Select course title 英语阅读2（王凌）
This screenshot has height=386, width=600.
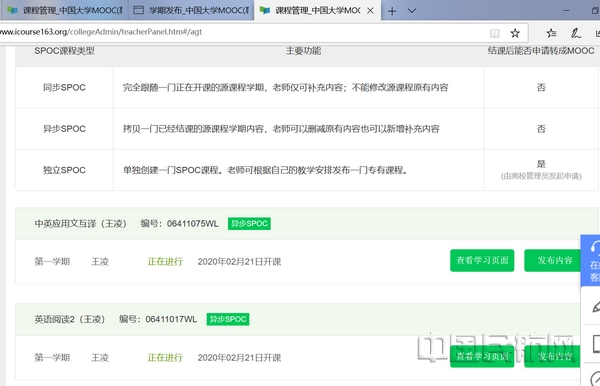pyautogui.click(x=70, y=319)
